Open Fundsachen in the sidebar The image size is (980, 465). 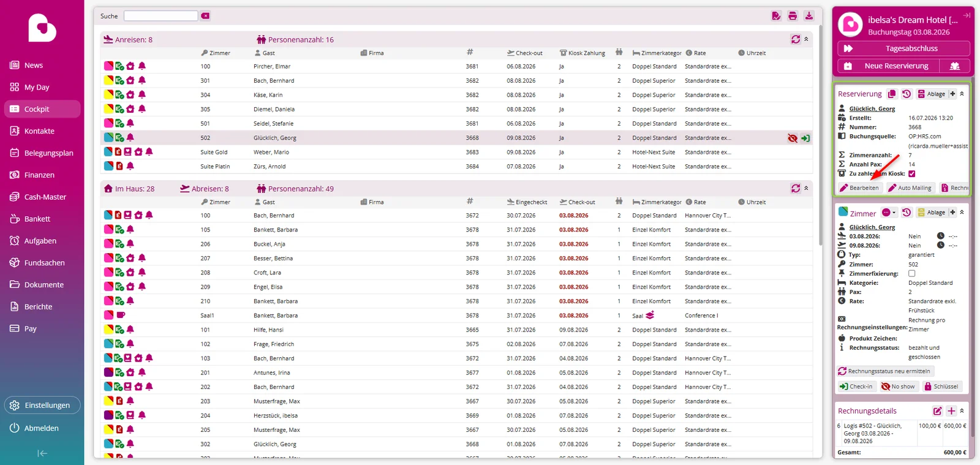42,263
